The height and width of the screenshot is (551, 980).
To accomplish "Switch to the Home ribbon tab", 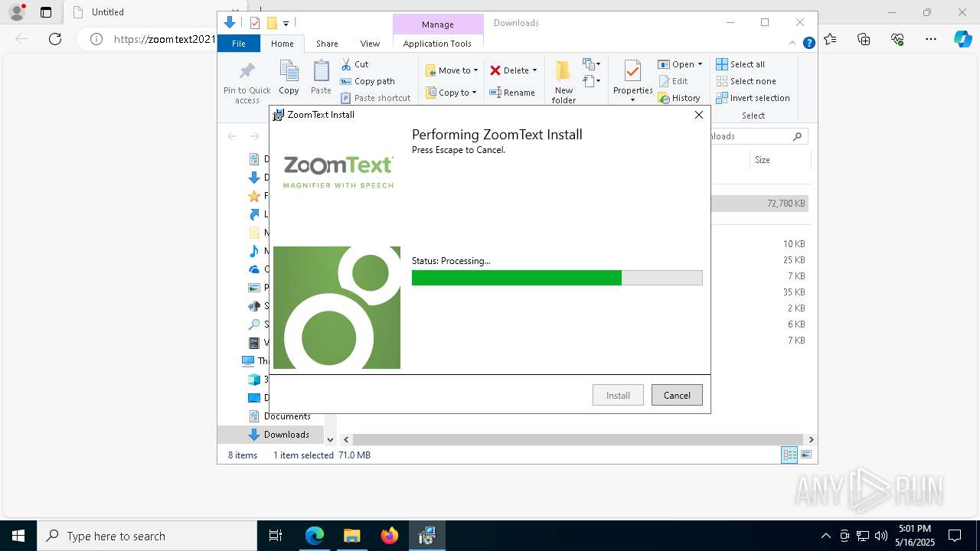I will coord(282,44).
